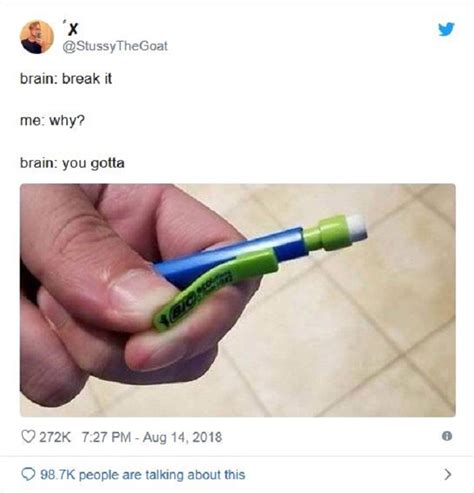Screen dimensions: 474x493
Task: Click the 'brain: you gotta' line
Action: (72, 163)
